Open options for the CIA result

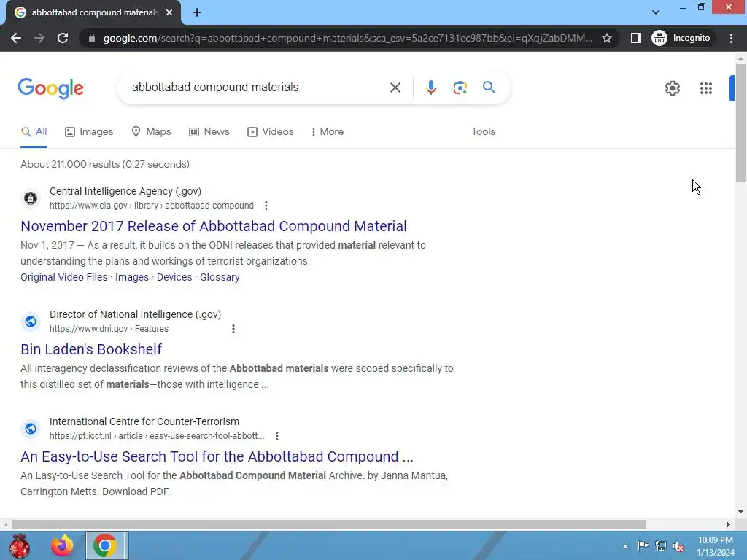point(266,206)
